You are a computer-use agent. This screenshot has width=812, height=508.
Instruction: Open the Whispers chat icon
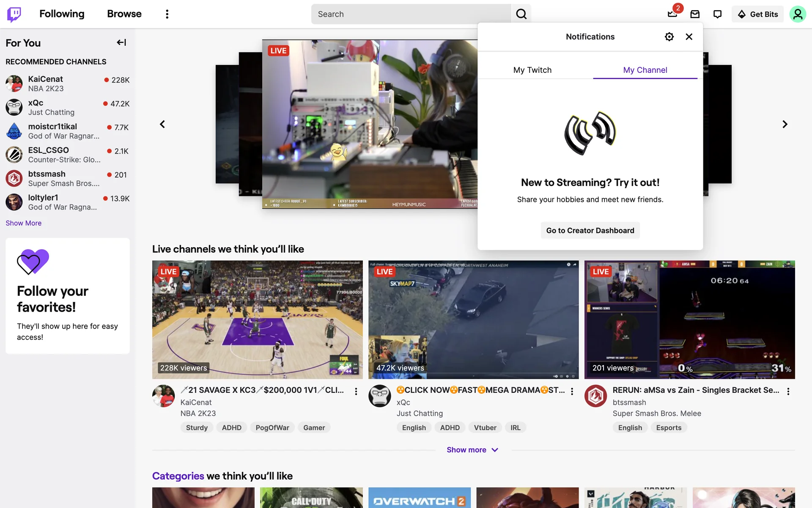717,14
